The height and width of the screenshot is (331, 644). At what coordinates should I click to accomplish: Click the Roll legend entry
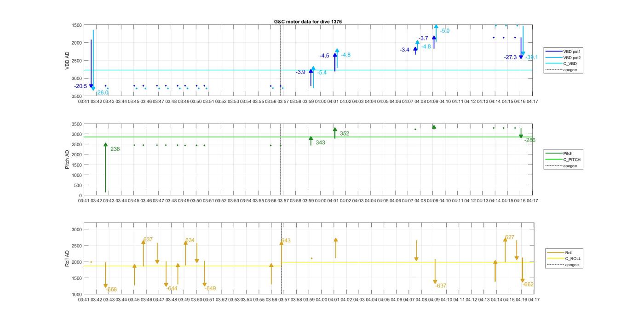click(x=569, y=253)
